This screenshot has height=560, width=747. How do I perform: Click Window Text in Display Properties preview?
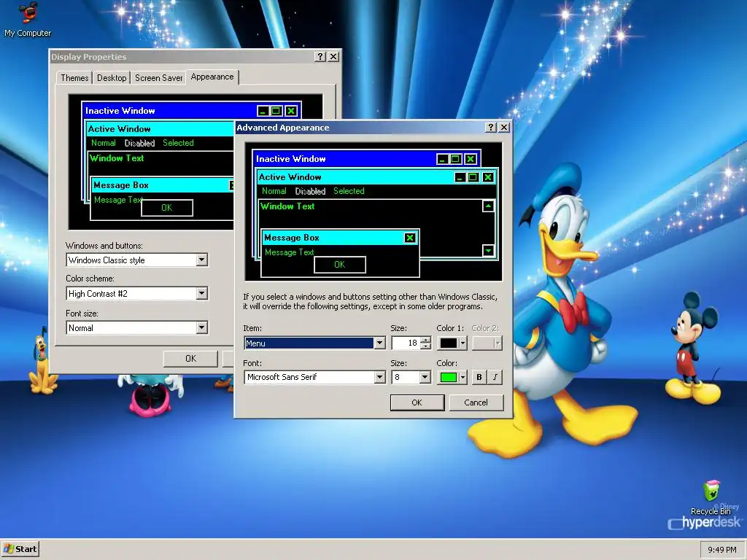point(117,158)
